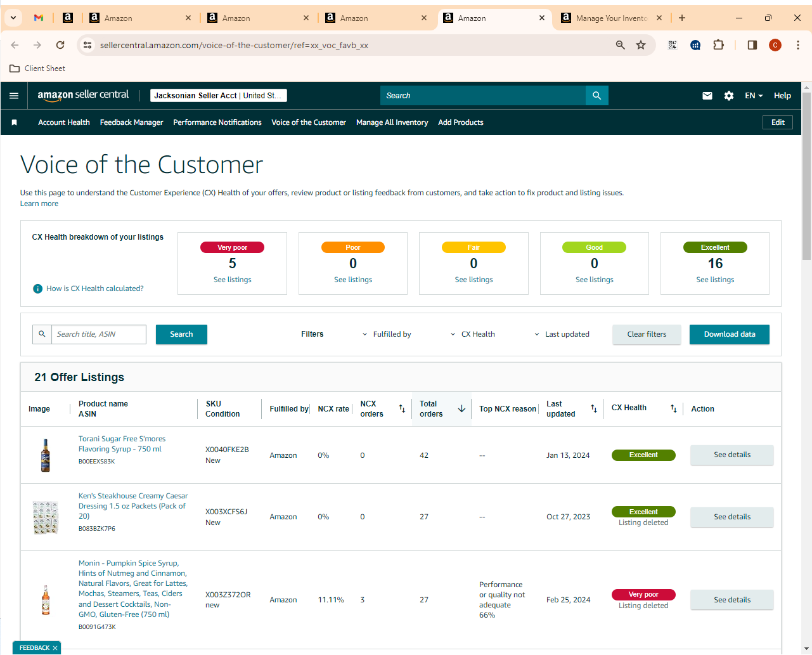Open the EN language dropdown
Viewport: 812px width, 655px height.
754,96
